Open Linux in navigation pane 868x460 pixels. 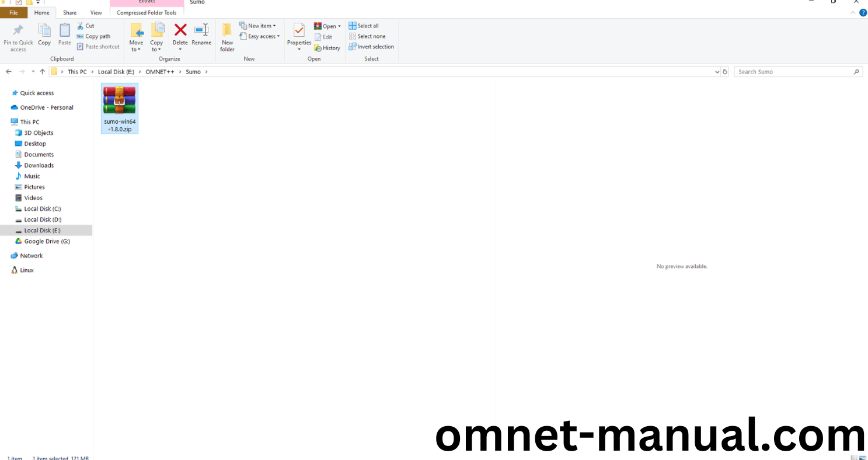click(27, 270)
